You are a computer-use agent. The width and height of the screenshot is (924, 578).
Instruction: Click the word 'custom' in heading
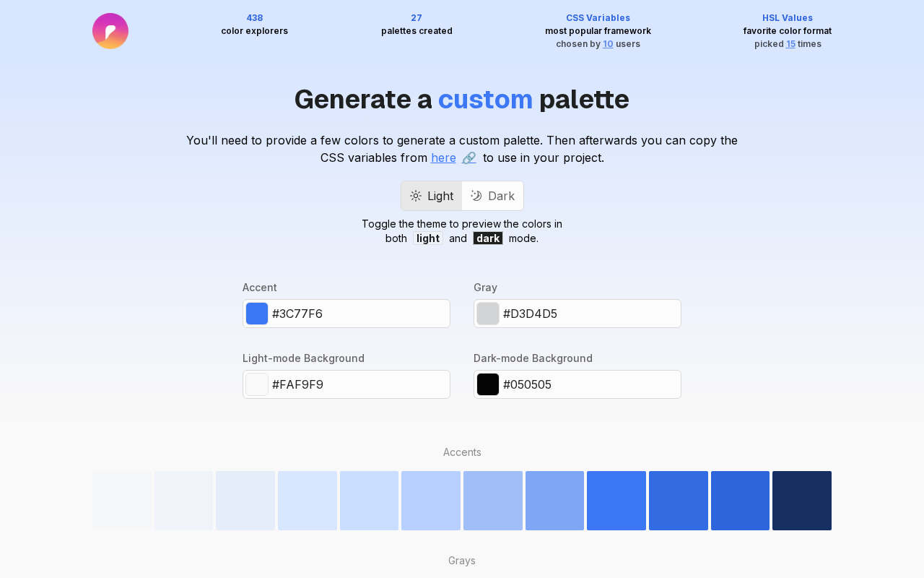(485, 99)
